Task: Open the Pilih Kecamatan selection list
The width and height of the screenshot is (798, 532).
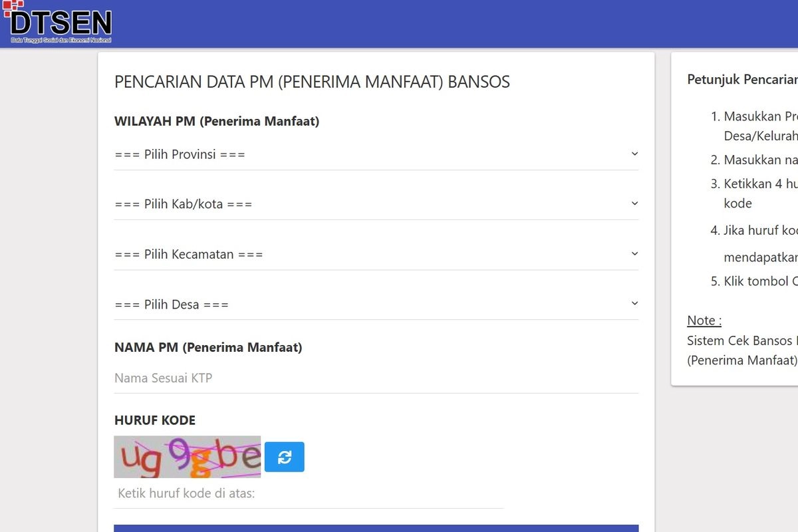Action: point(376,254)
